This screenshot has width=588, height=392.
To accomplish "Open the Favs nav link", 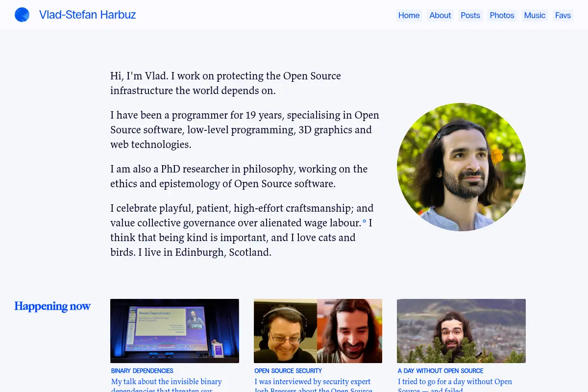I will pyautogui.click(x=563, y=15).
